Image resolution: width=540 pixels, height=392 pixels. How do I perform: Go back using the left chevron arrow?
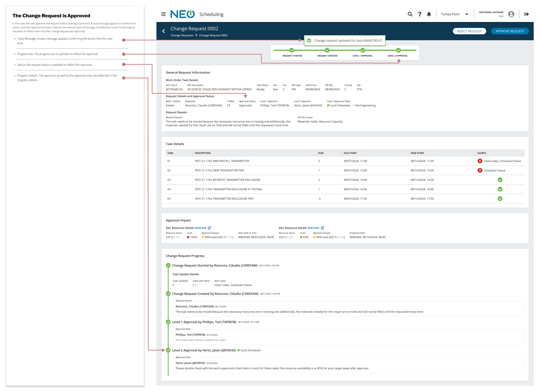(x=163, y=31)
